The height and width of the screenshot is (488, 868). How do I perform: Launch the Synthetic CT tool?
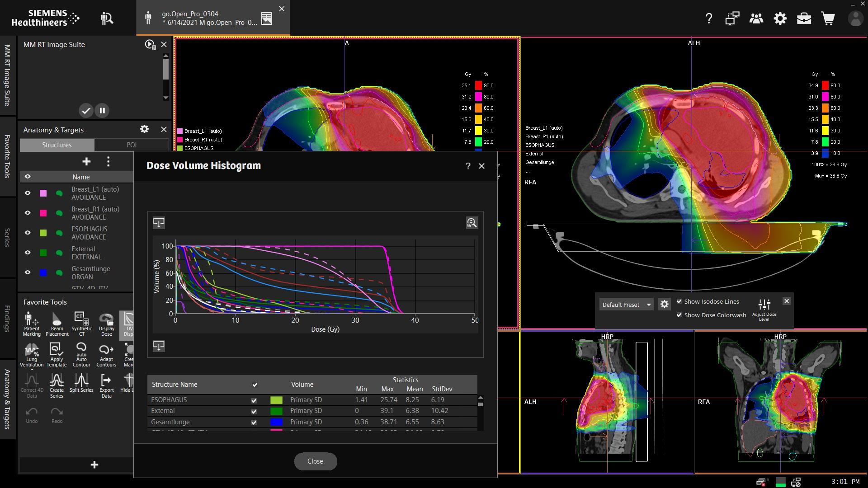81,323
